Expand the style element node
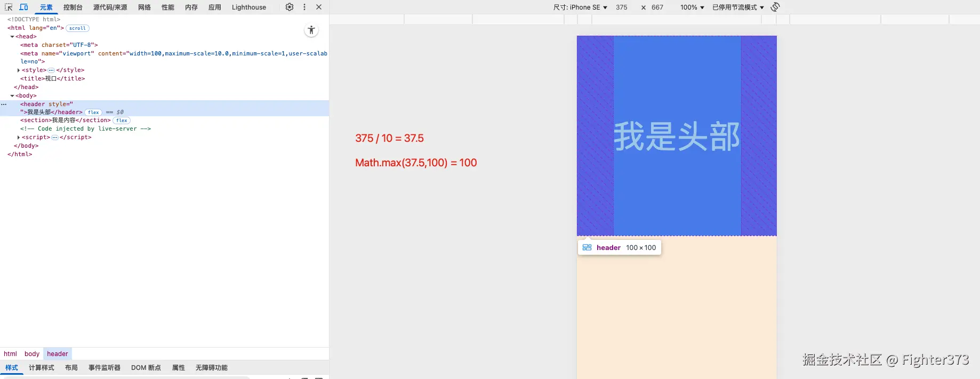 [19, 70]
